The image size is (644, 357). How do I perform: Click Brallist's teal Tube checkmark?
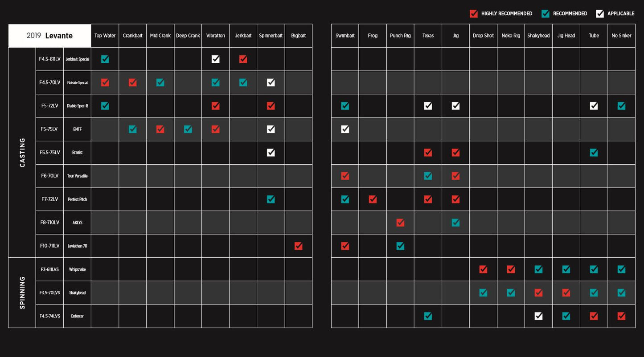(x=594, y=153)
